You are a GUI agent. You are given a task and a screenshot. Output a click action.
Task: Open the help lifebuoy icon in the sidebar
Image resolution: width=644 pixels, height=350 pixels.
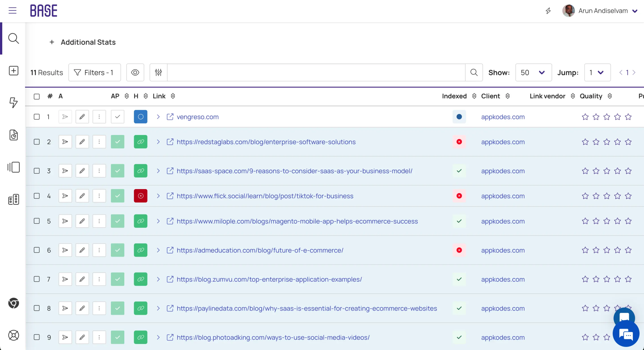[x=13, y=335]
